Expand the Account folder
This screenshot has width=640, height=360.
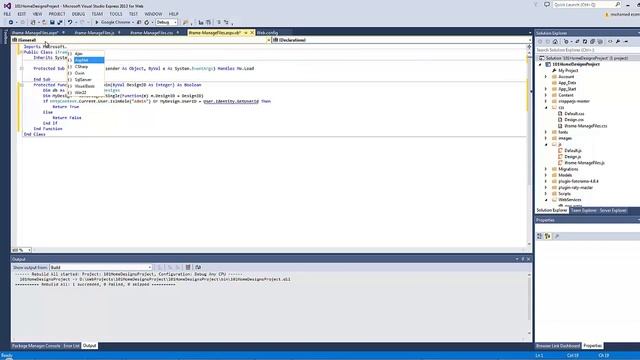pyautogui.click(x=546, y=77)
